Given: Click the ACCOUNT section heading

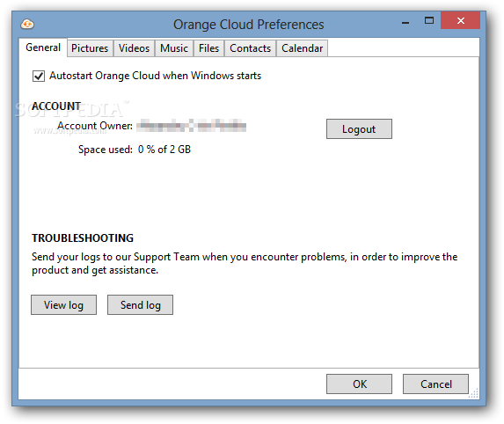Looking at the screenshot, I should tap(56, 106).
